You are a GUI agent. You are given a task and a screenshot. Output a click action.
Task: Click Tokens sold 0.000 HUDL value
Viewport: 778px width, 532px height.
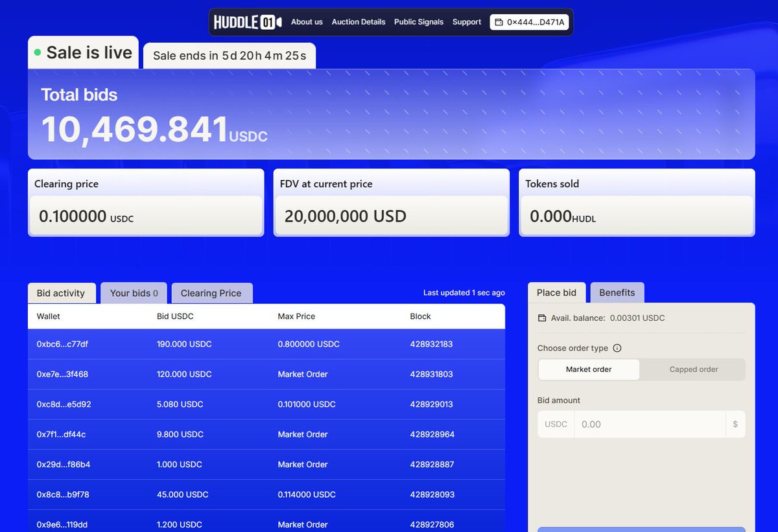563,216
